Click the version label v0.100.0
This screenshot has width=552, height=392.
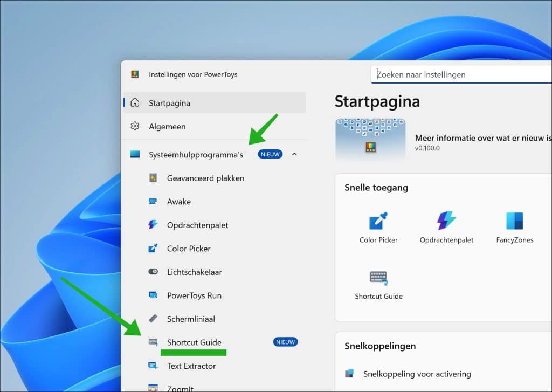tap(427, 148)
